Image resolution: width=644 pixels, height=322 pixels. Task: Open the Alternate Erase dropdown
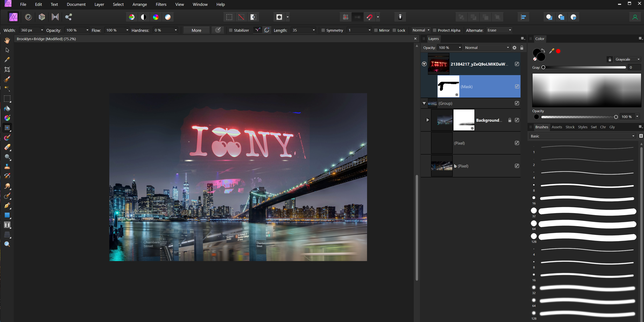point(499,30)
